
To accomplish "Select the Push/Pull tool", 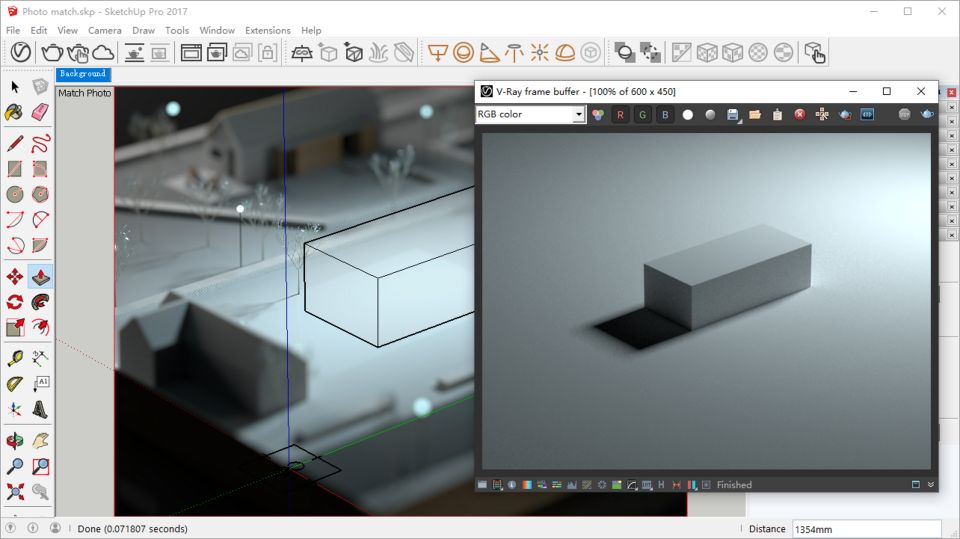I will point(40,276).
